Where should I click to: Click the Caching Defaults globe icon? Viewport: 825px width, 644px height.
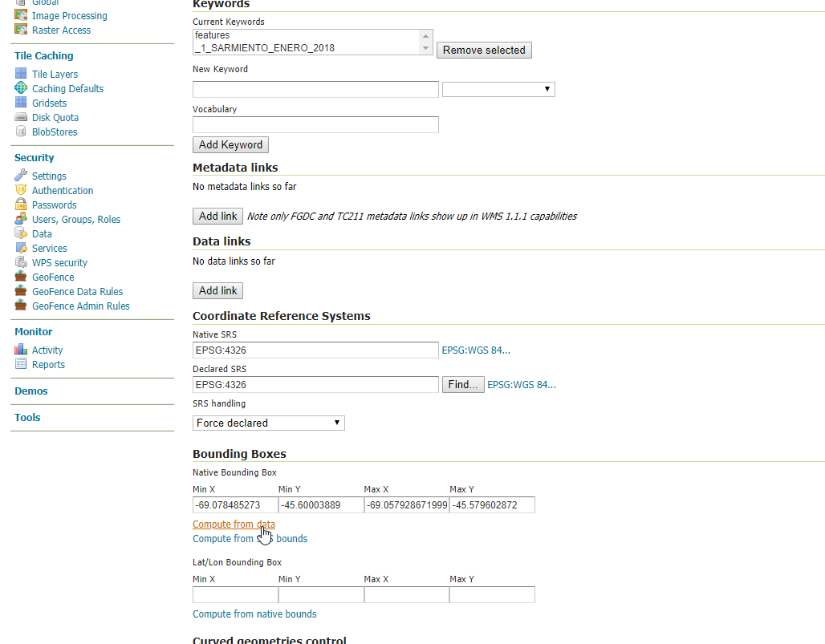(21, 88)
